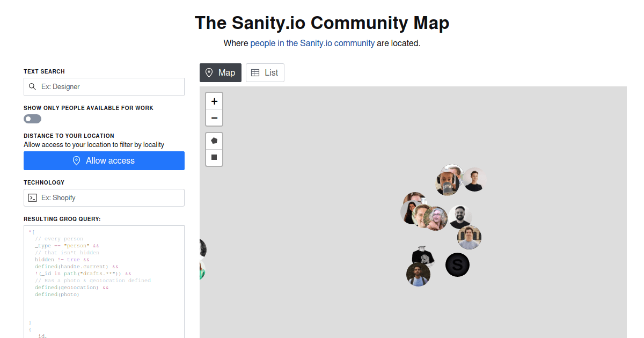644x338 pixels.
Task: Click the location pin icon on the Map button
Action: coord(209,72)
